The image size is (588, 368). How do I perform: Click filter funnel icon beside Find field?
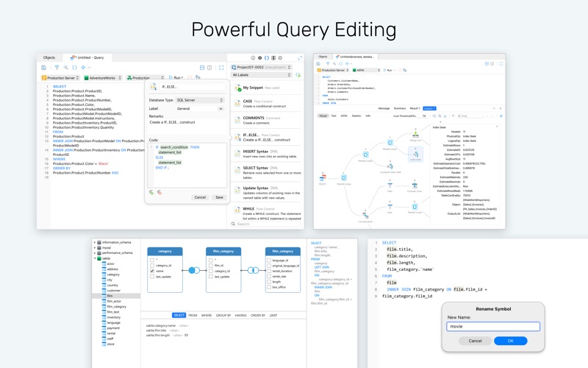tap(453, 116)
